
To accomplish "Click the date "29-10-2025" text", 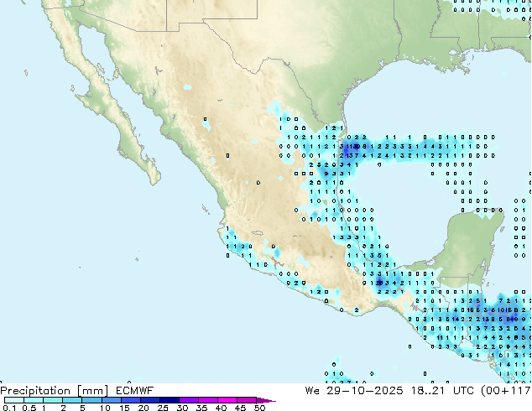I will point(365,391).
